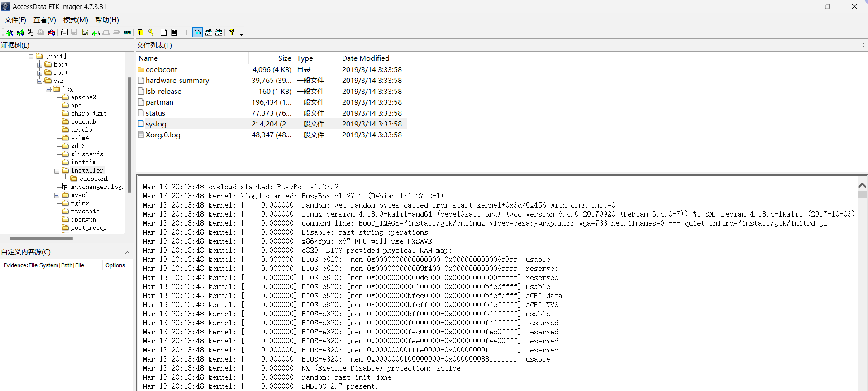This screenshot has width=868, height=391.
Task: Collapse the [root] node in evidence tree
Action: coord(31,56)
